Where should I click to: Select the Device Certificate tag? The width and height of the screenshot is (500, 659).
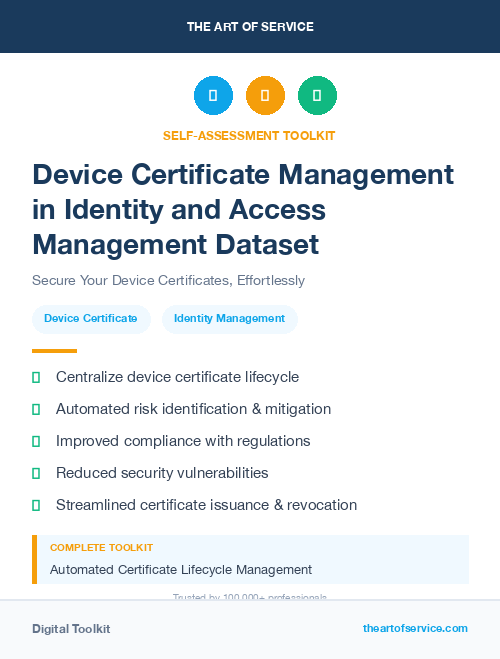click(91, 319)
